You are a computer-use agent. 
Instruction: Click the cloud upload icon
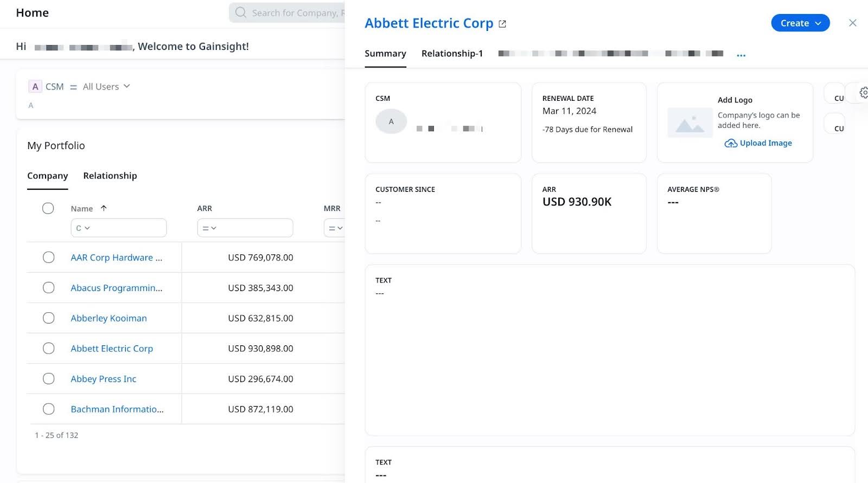[731, 143]
